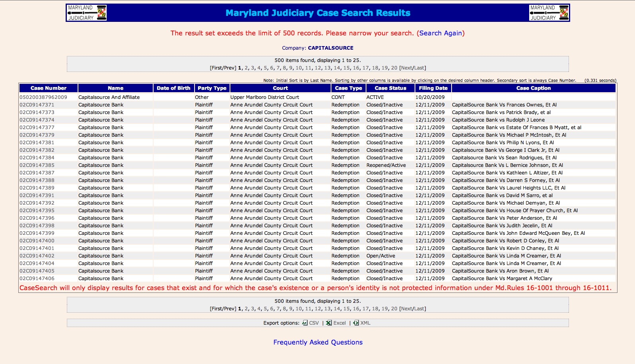Go to page 3 in bottom pagination

(253, 309)
